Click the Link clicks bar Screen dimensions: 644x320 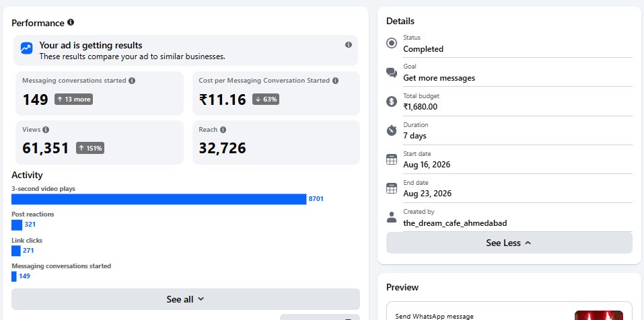pyautogui.click(x=16, y=251)
